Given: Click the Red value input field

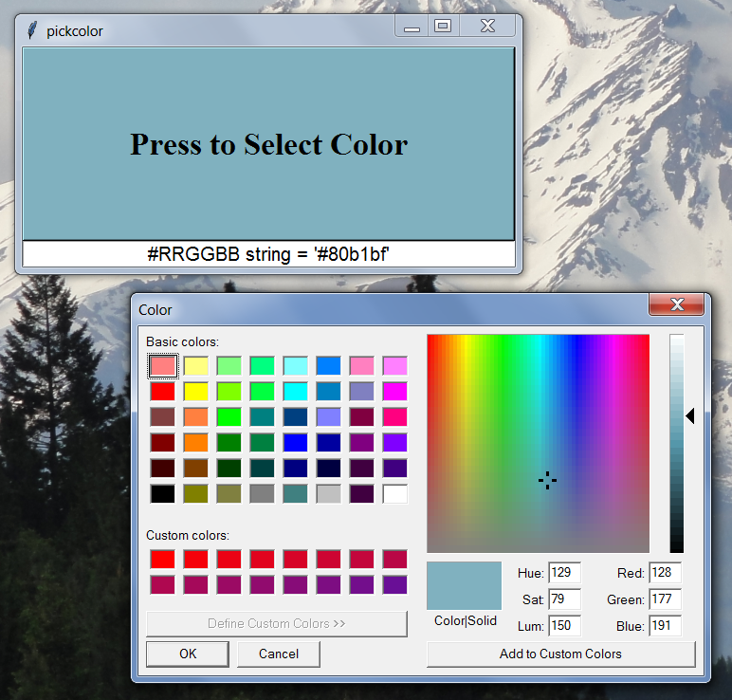Looking at the screenshot, I should pyautogui.click(x=665, y=573).
